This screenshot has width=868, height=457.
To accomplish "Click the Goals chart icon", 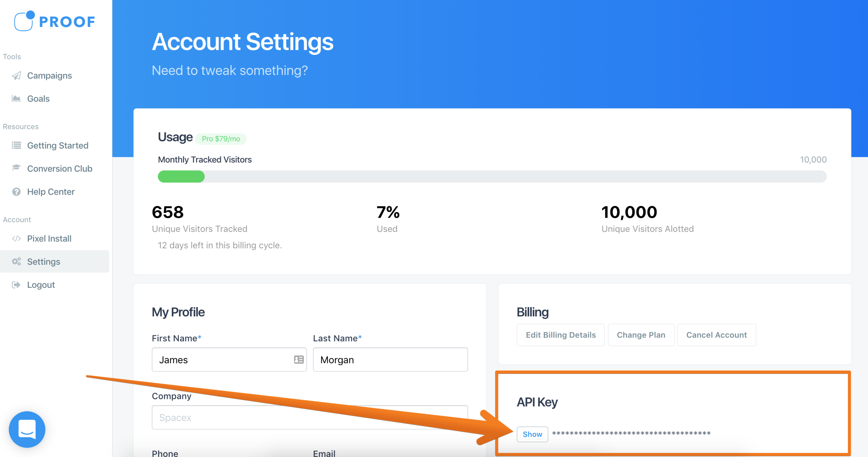I will pos(16,98).
